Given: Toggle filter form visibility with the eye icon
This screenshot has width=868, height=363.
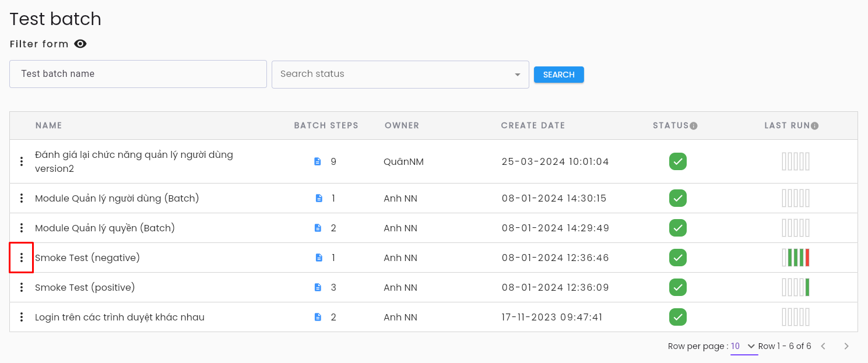Looking at the screenshot, I should point(80,44).
